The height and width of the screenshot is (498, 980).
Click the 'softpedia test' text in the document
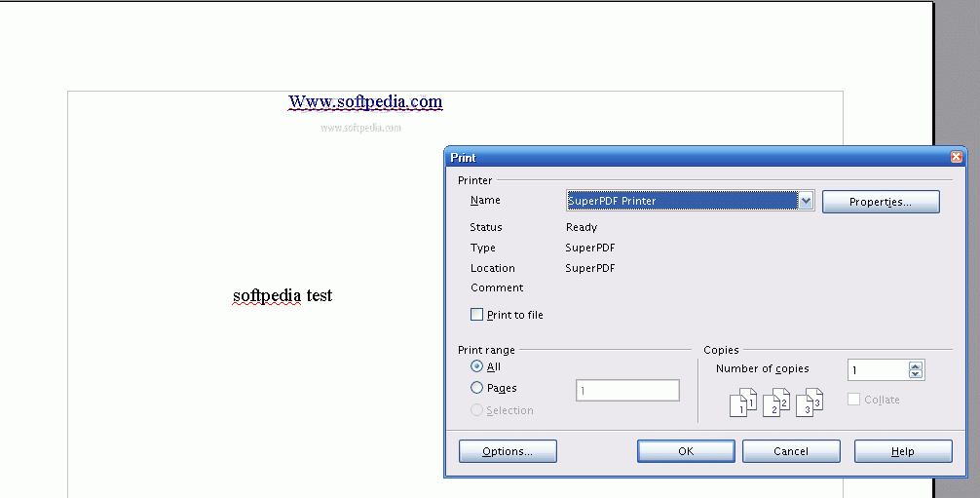pos(283,295)
